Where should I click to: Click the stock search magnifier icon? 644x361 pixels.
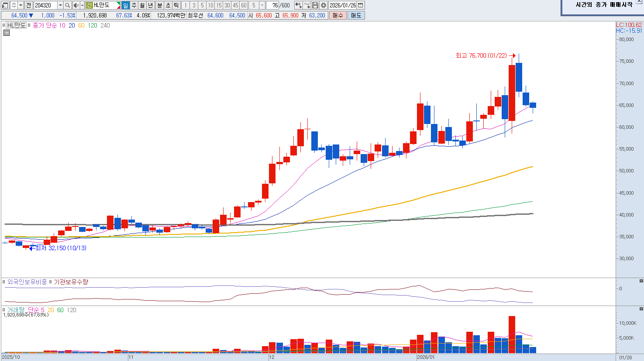point(68,5)
